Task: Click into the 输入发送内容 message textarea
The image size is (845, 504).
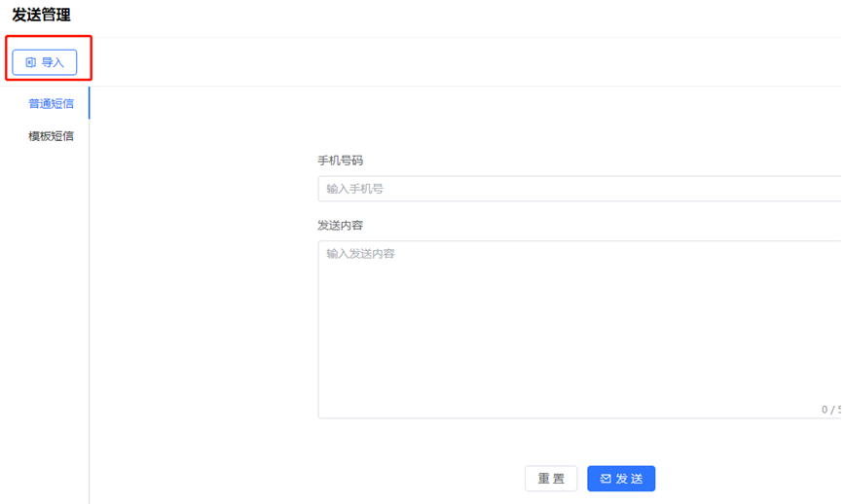Action: click(581, 329)
